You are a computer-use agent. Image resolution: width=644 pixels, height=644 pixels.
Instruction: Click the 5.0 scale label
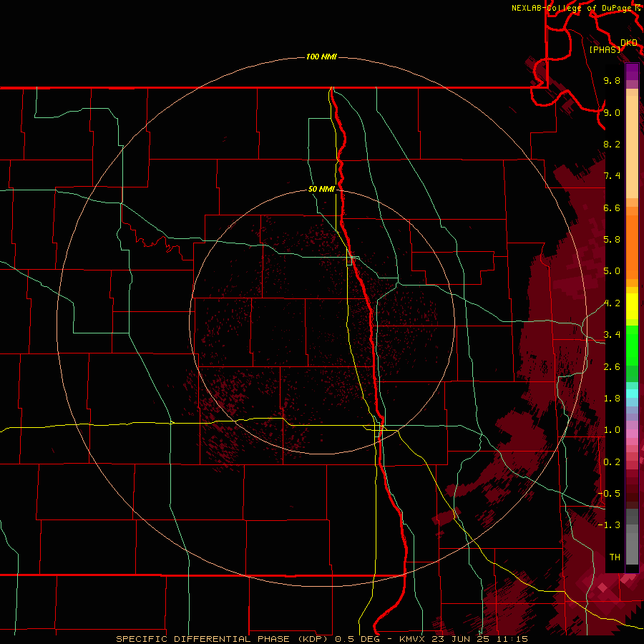pos(612,271)
